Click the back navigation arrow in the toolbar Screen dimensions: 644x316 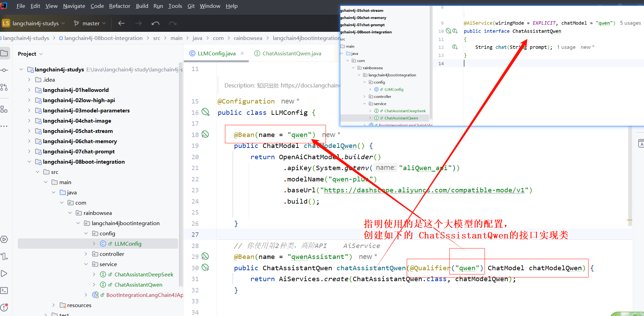[x=121, y=23]
